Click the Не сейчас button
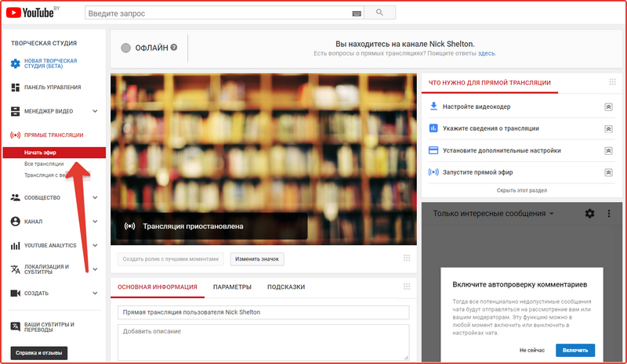 click(532, 350)
